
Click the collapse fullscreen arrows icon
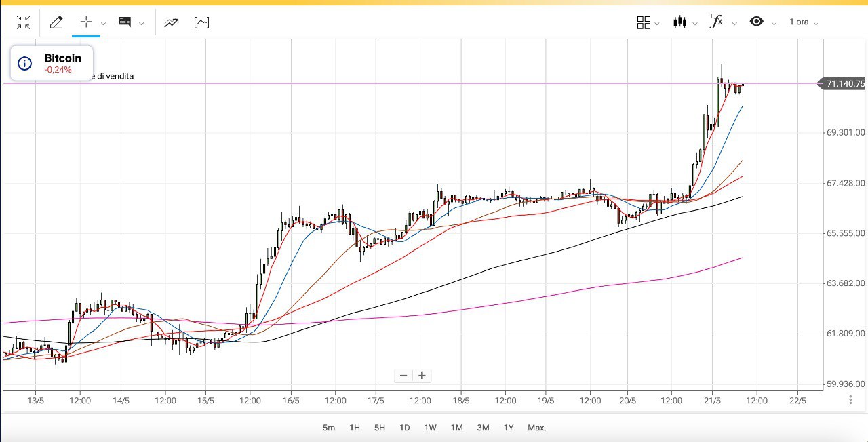(24, 22)
